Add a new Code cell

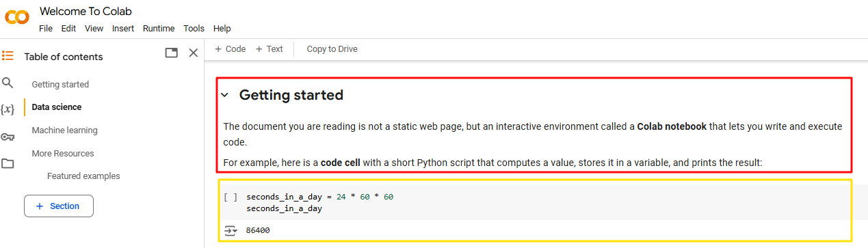point(231,49)
